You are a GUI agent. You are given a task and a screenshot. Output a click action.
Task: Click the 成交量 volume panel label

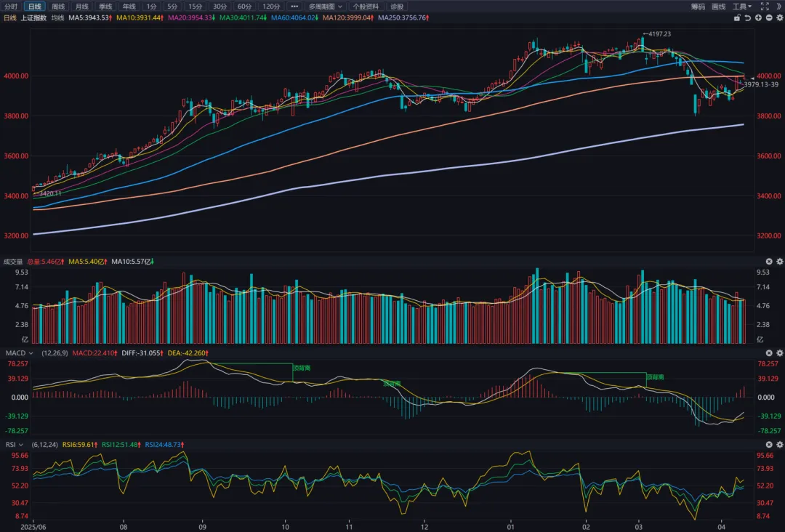(x=13, y=261)
